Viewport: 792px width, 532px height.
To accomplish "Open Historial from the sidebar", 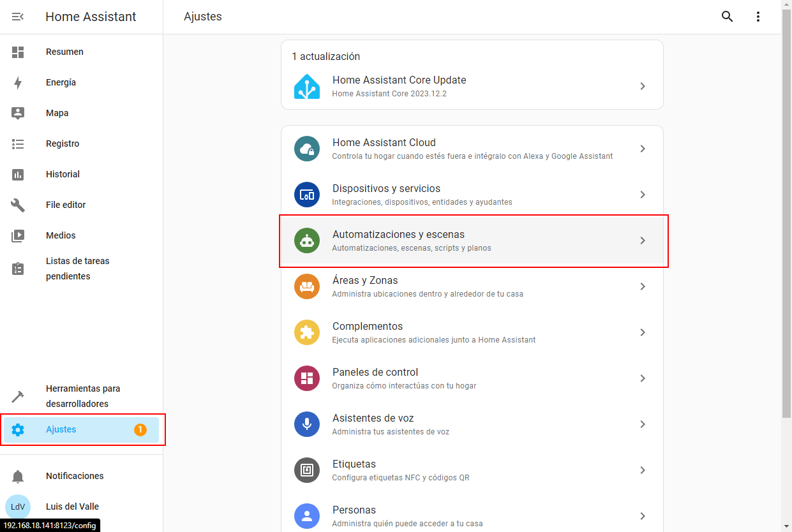I will (81, 174).
